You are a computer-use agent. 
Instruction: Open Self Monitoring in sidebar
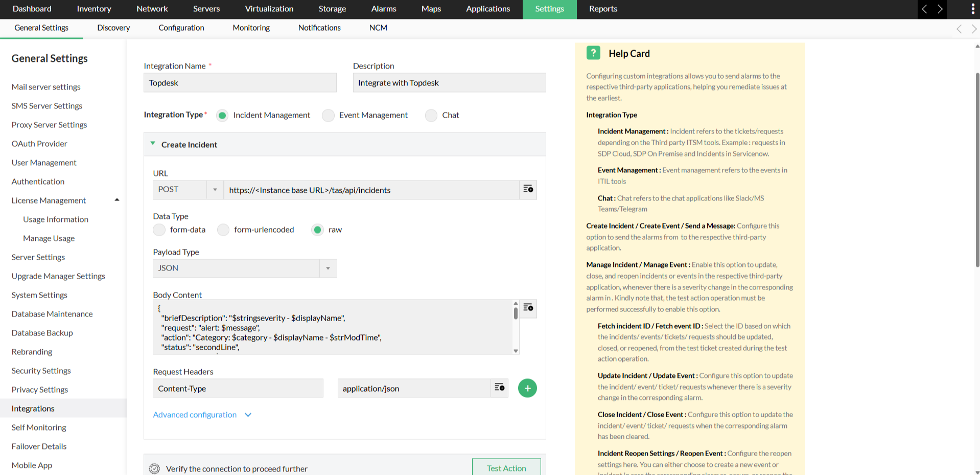pos(39,427)
